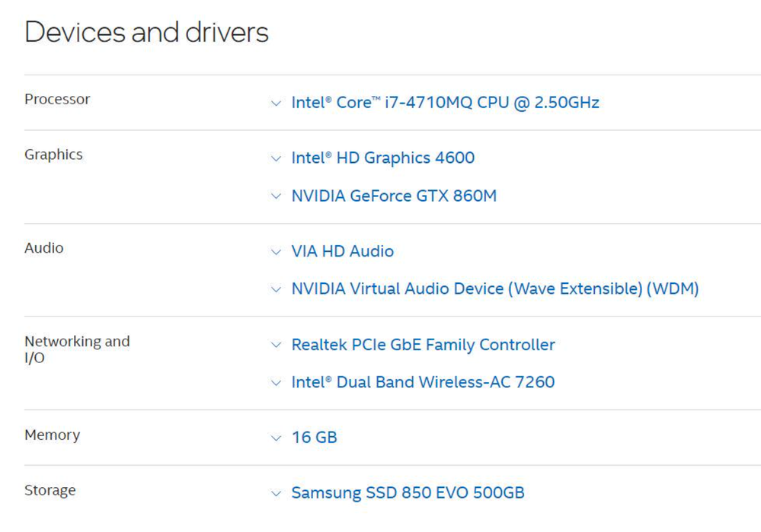Image resolution: width=761 pixels, height=532 pixels.
Task: Expand chevron beside Samsung SSD 850 EVO
Action: pyautogui.click(x=276, y=495)
